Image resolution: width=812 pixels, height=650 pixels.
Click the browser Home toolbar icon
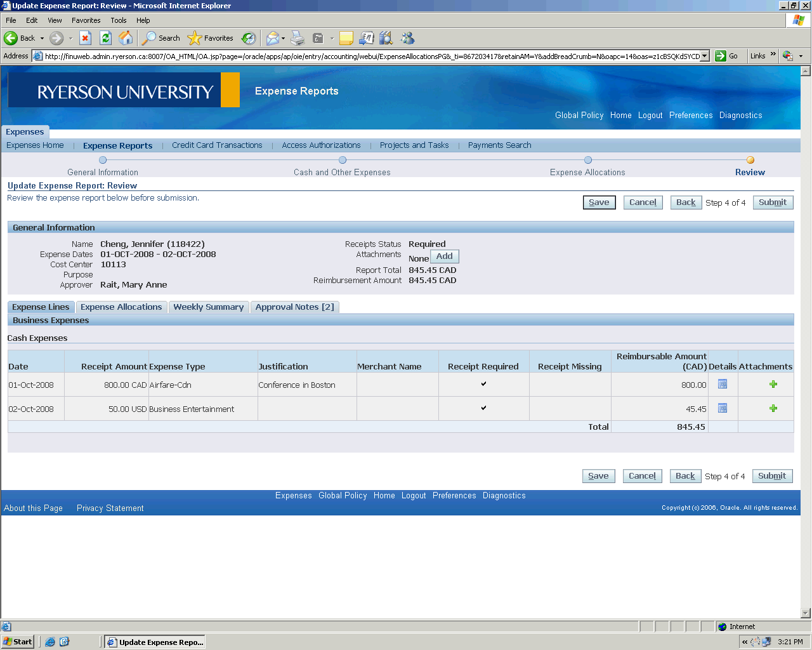point(126,38)
